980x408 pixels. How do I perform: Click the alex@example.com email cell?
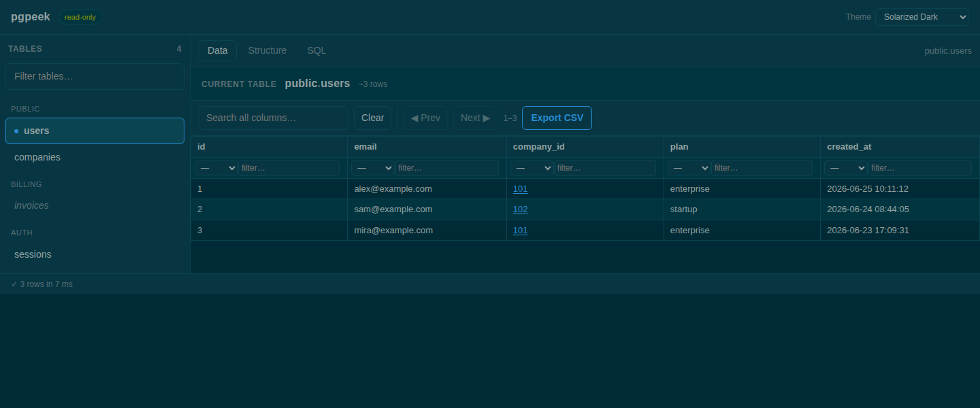pyautogui.click(x=427, y=189)
